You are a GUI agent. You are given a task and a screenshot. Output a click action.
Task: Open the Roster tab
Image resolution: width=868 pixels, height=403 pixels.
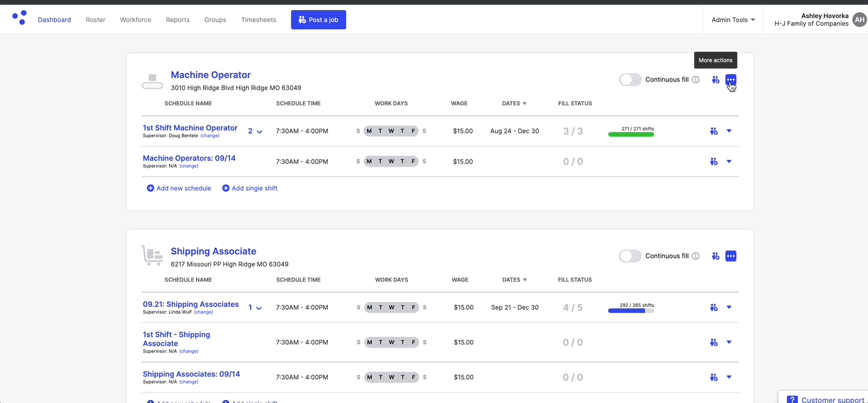point(95,20)
